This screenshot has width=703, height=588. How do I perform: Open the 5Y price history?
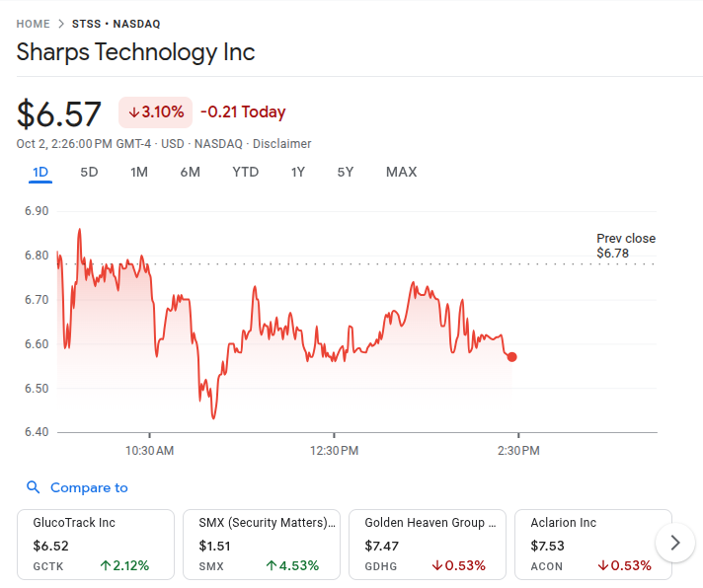(x=345, y=172)
